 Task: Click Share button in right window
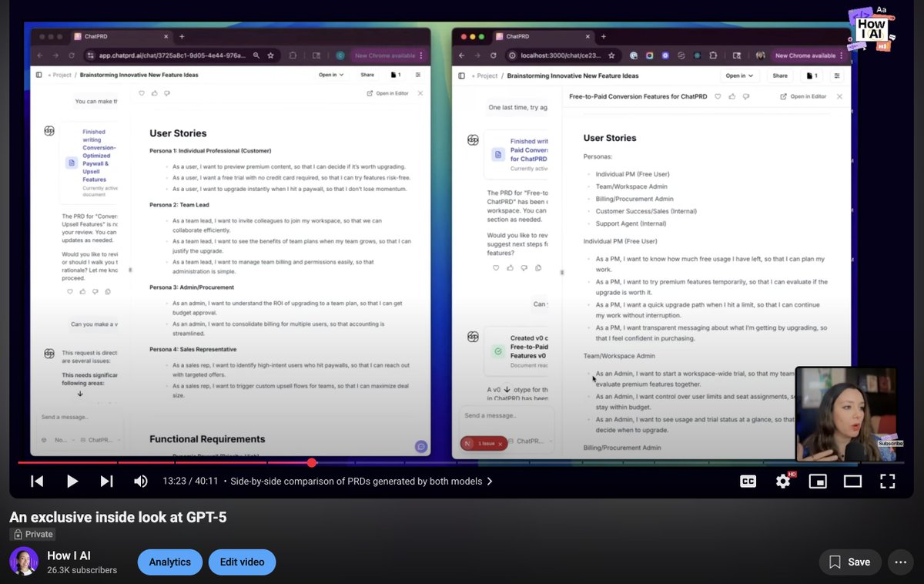[x=780, y=76]
